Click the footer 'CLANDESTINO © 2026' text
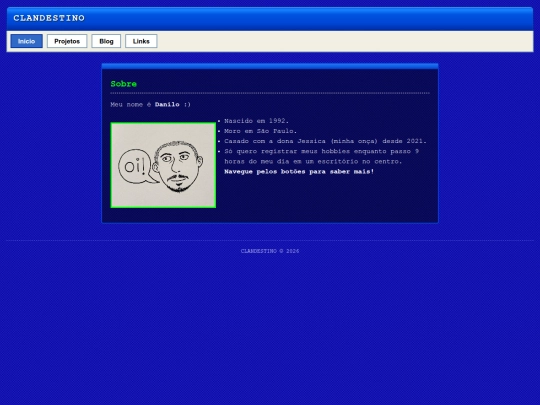Viewport: 540px width, 405px height. pyautogui.click(x=270, y=251)
